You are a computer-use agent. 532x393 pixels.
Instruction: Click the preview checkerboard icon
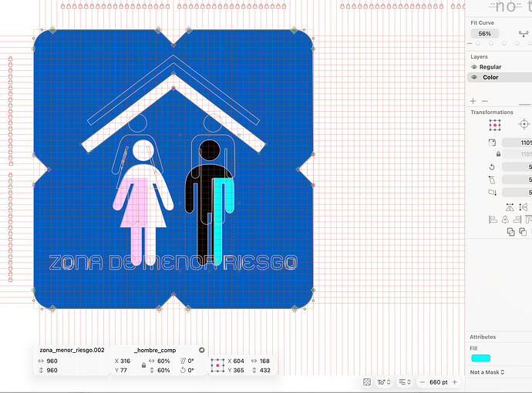click(367, 382)
